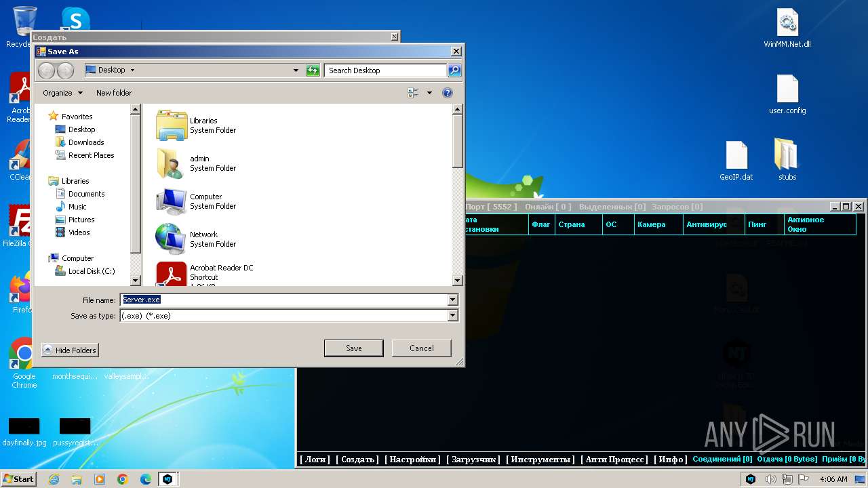Viewport: 868px width, 488px height.
Task: Click the navigation pane scroll up arrow
Action: pyautogui.click(x=135, y=109)
